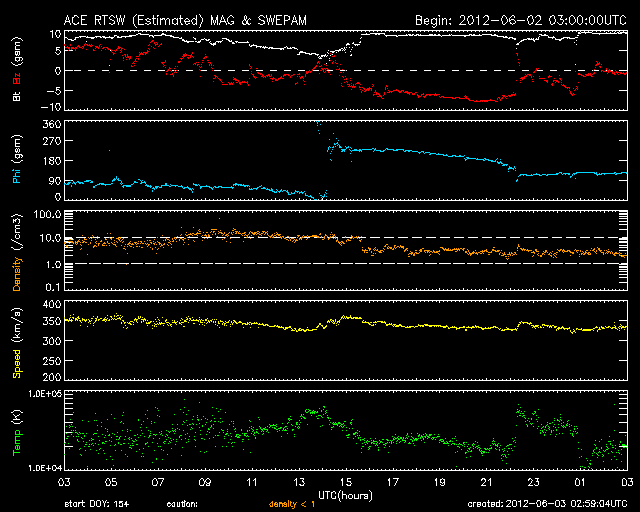Click the 05 hour tick label
The height and width of the screenshot is (512, 640).
click(x=111, y=483)
